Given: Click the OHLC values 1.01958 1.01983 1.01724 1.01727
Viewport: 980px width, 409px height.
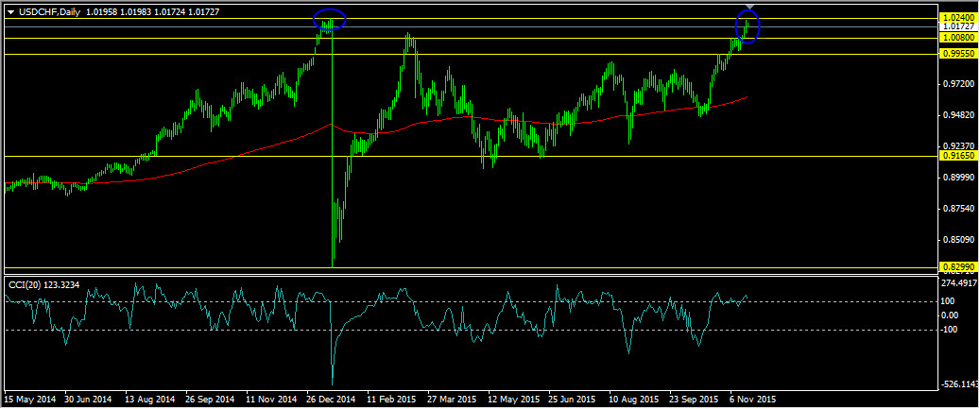Looking at the screenshot, I should (x=152, y=11).
